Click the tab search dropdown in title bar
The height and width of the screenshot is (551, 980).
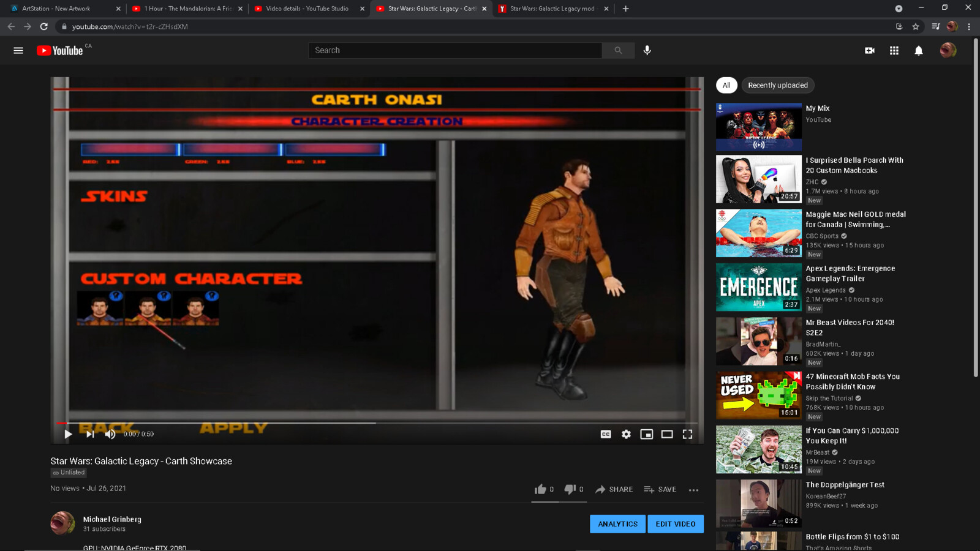(x=899, y=9)
